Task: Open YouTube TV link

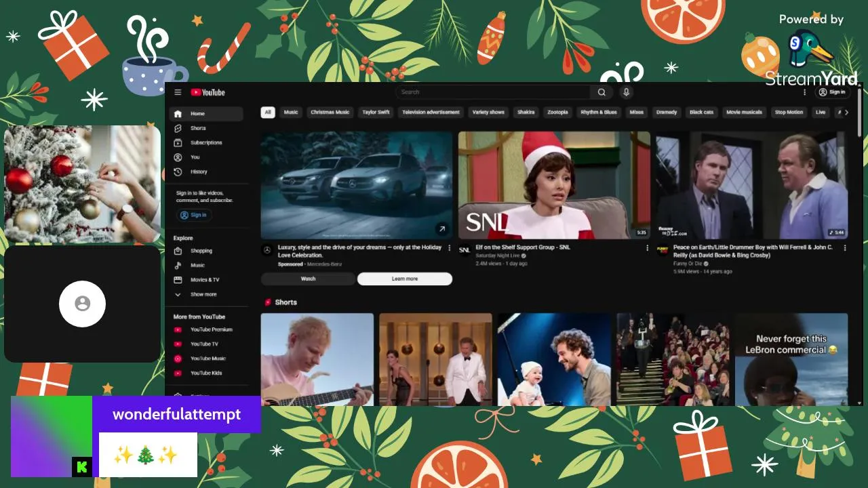Action: click(206, 344)
